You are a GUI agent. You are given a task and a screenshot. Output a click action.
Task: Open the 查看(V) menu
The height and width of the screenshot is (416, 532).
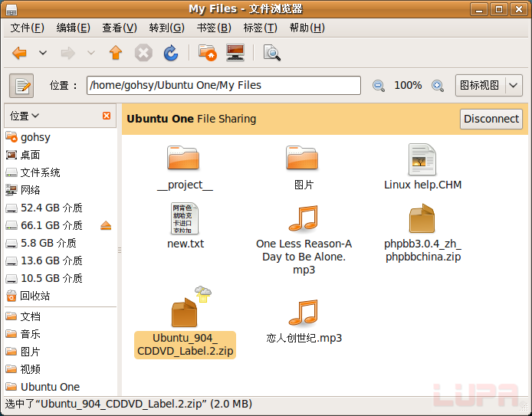tap(120, 28)
